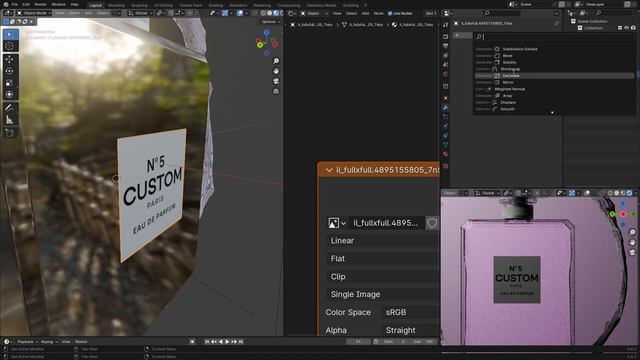Screen dimensions: 640x360
Task: Toggle Collection render camera icon
Action: [x=633, y=28]
